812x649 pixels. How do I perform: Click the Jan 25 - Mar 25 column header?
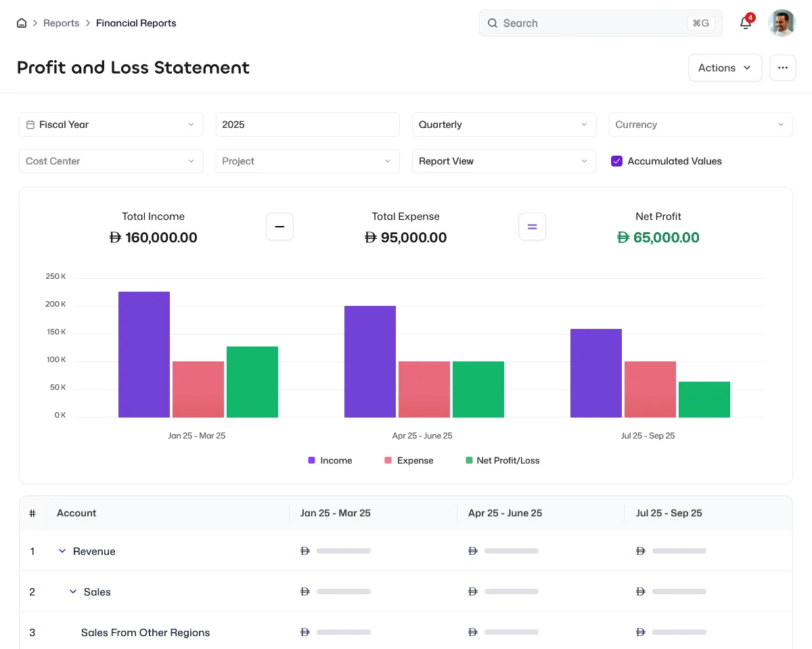(x=336, y=513)
